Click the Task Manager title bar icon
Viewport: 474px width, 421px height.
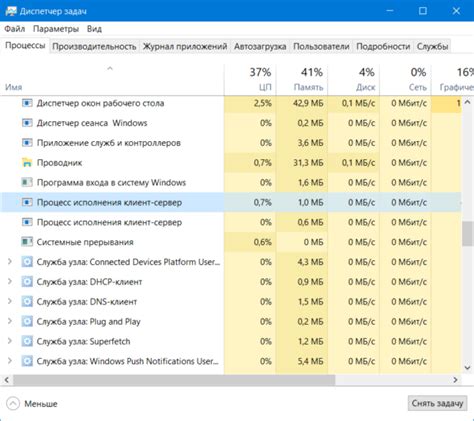(x=11, y=11)
